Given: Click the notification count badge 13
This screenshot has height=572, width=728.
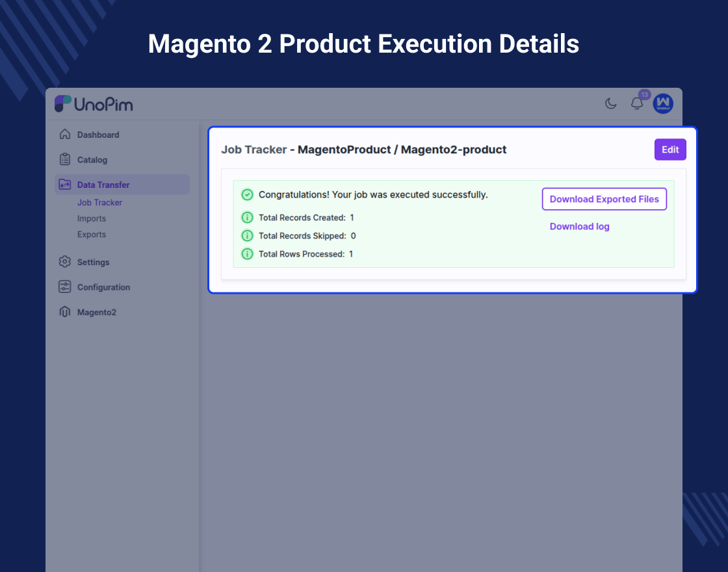Looking at the screenshot, I should [644, 95].
